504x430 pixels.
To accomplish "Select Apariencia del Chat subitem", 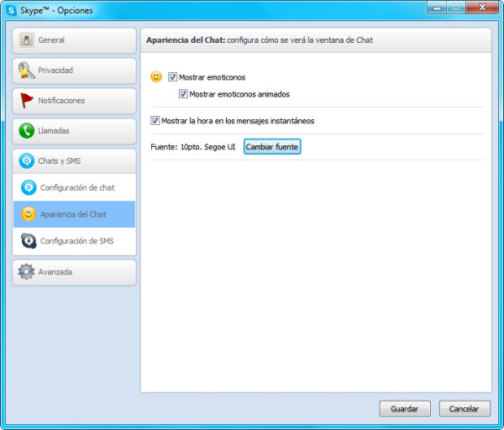I will pos(74,214).
